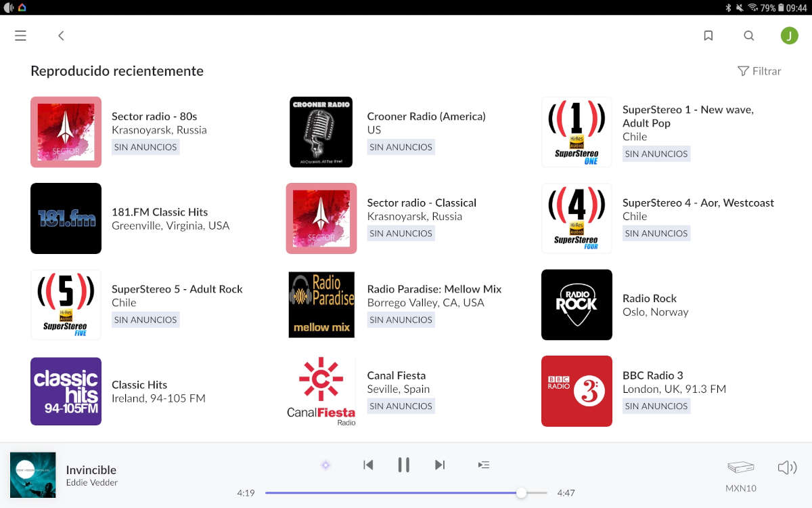
Task: Go back using the arrow icon
Action: tap(61, 36)
